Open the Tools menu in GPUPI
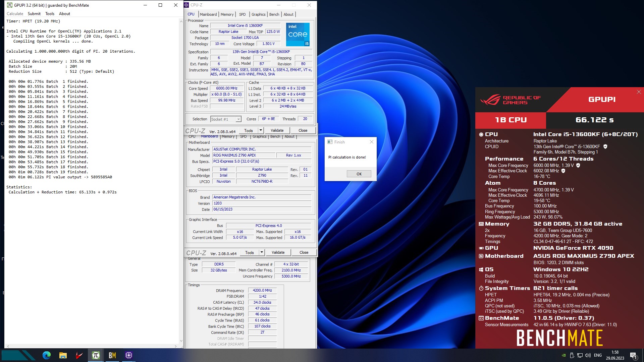This screenshot has width=644, height=362. click(50, 14)
